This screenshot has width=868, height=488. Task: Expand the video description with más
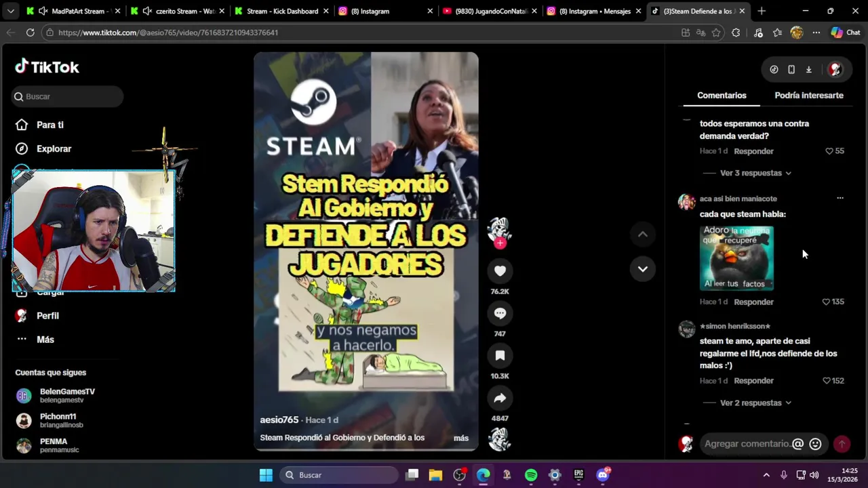point(461,438)
